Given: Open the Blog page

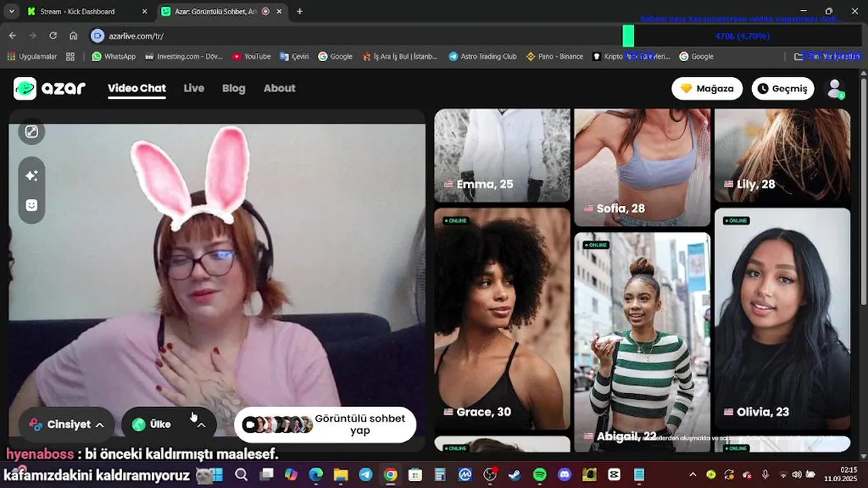Looking at the screenshot, I should tap(233, 88).
